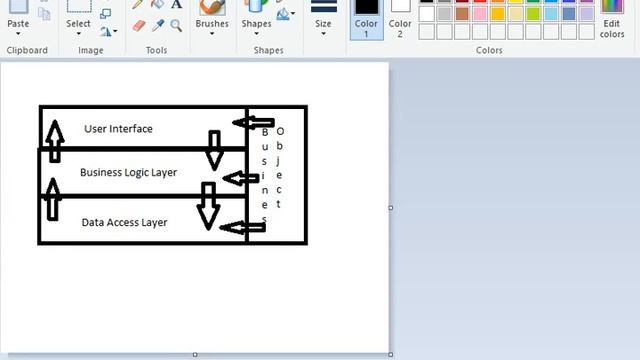This screenshot has height=360, width=640.
Task: Pick the light gray color swatch
Action: (x=444, y=14)
